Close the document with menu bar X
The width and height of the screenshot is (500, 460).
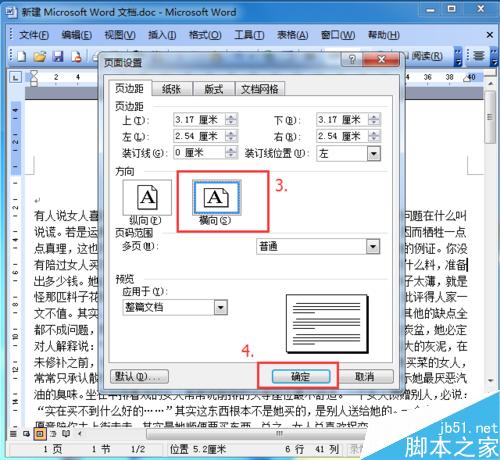(x=490, y=35)
